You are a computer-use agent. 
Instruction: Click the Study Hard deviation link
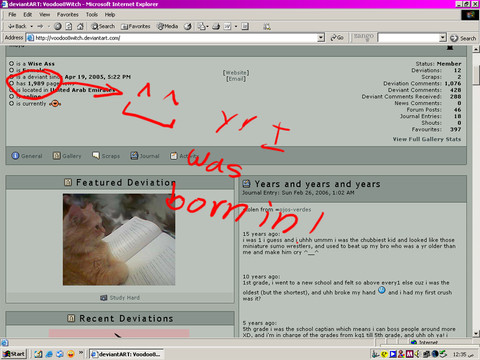coord(124,298)
